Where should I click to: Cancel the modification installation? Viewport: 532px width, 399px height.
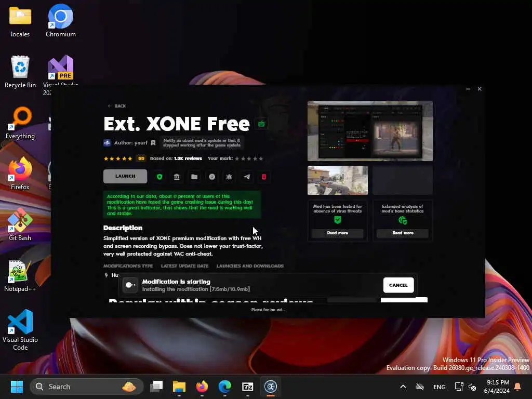(398, 285)
